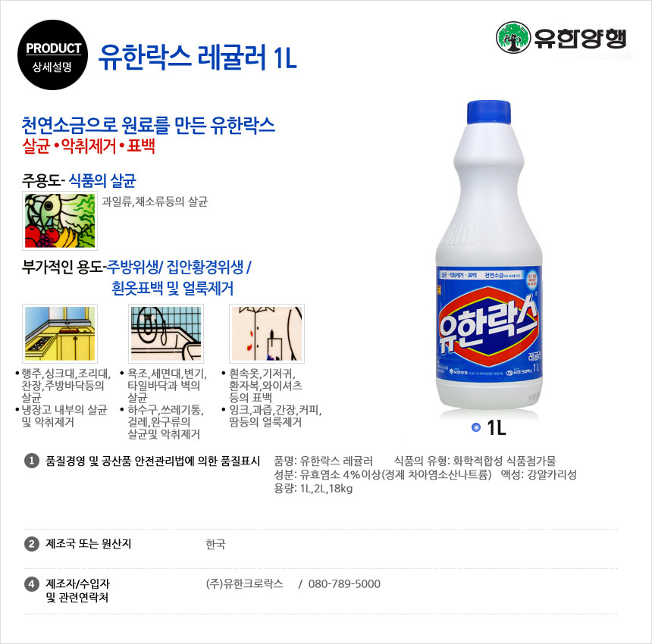Click the Yuhan Yanghaeng willow tree logo
652x644 pixels.
[x=513, y=37]
